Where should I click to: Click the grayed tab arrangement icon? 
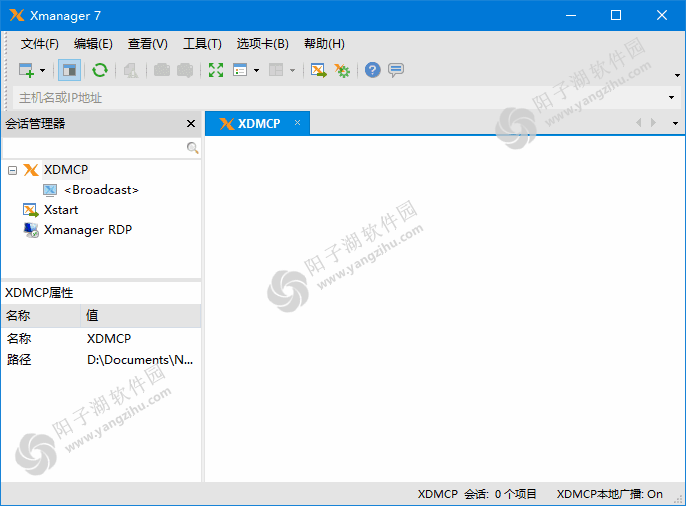tap(276, 70)
